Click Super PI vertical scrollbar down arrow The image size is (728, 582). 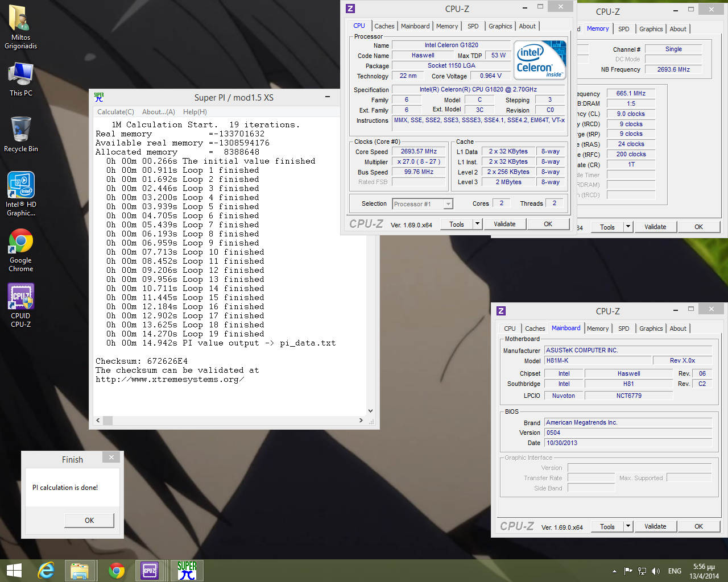click(370, 411)
